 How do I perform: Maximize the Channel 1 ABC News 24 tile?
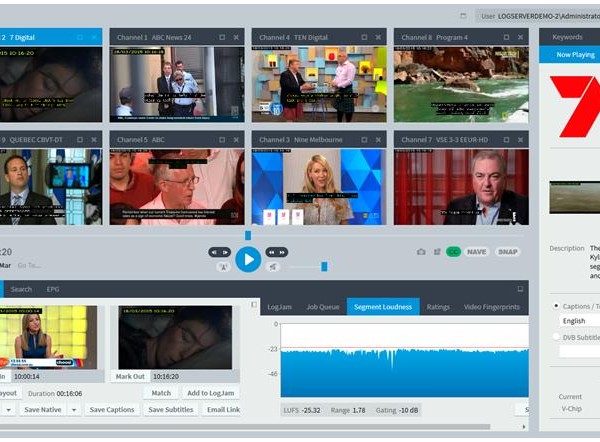tap(222, 37)
